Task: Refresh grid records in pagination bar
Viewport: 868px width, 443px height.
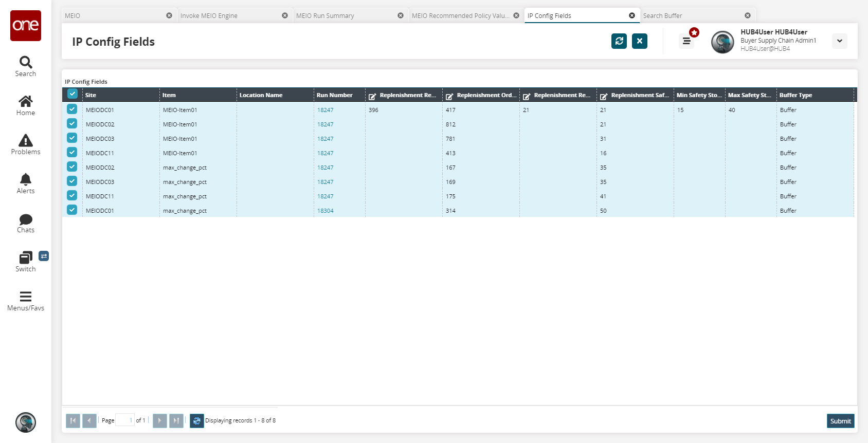Action: point(197,421)
